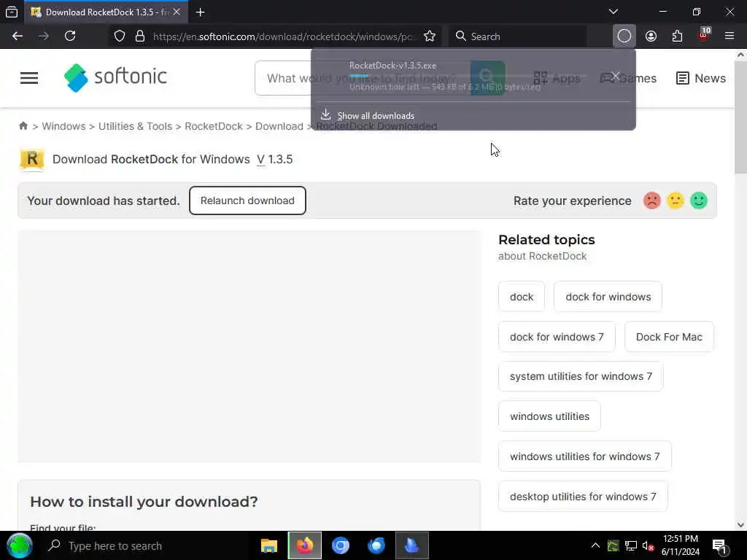Reload the current page
This screenshot has width=747, height=560.
[x=70, y=36]
